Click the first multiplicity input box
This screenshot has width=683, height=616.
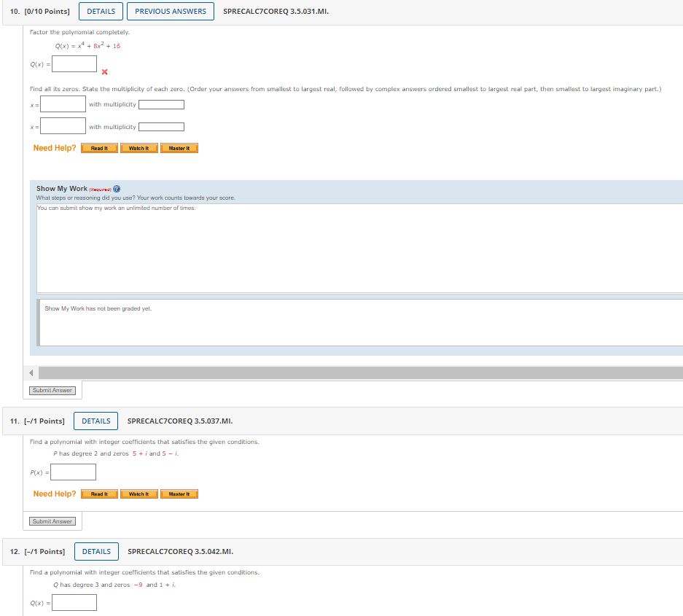point(160,104)
